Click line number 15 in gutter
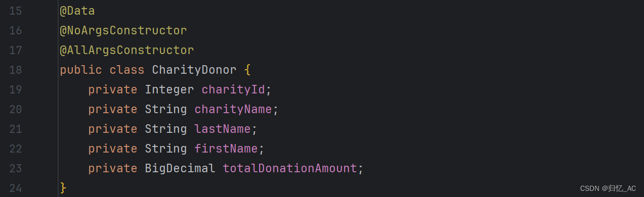 coord(16,11)
